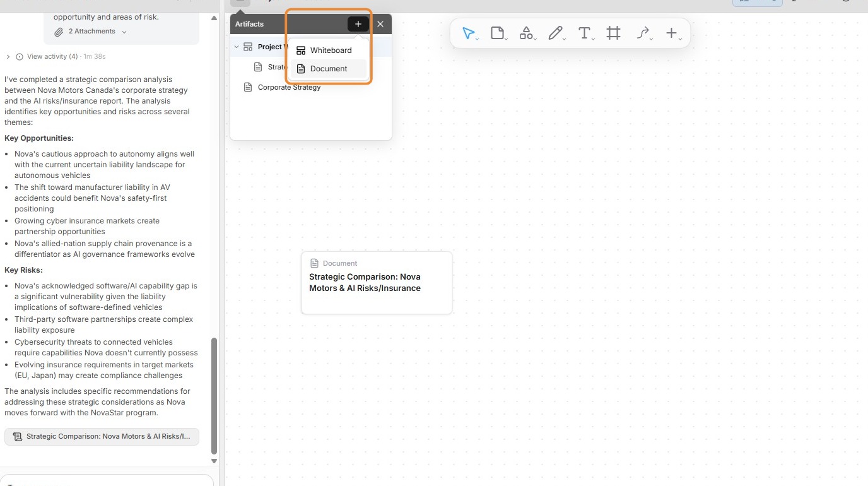Select the Project whiteboard row in Artifacts
Image resolution: width=868 pixels, height=486 pixels.
pyautogui.click(x=310, y=47)
